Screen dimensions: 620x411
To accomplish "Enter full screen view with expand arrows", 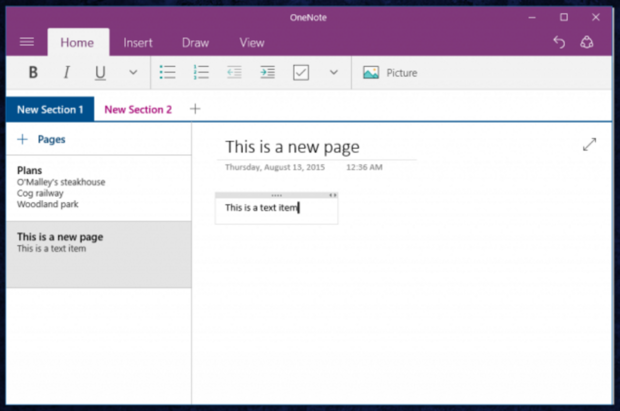I will pyautogui.click(x=589, y=145).
